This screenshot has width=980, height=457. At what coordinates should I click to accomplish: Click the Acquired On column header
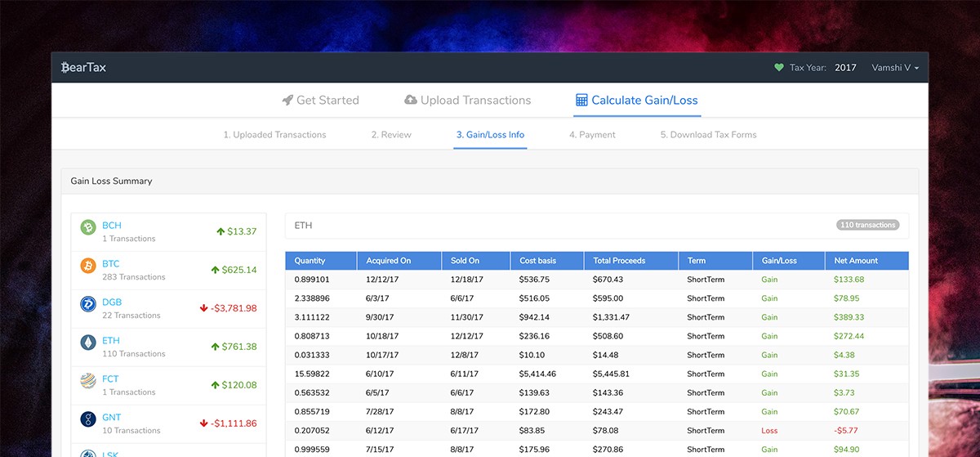pos(388,261)
